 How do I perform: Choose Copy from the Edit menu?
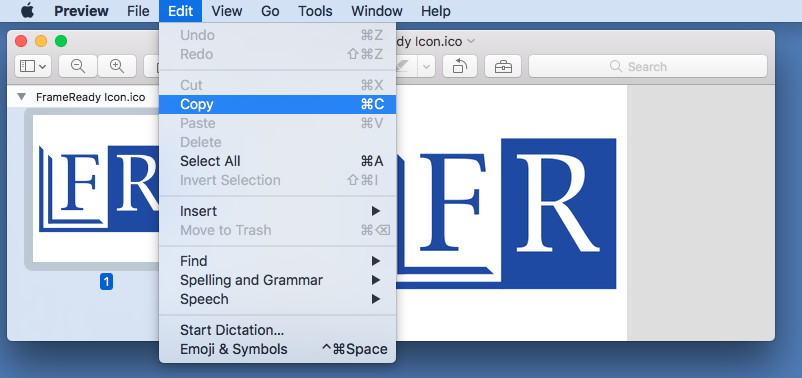click(277, 104)
